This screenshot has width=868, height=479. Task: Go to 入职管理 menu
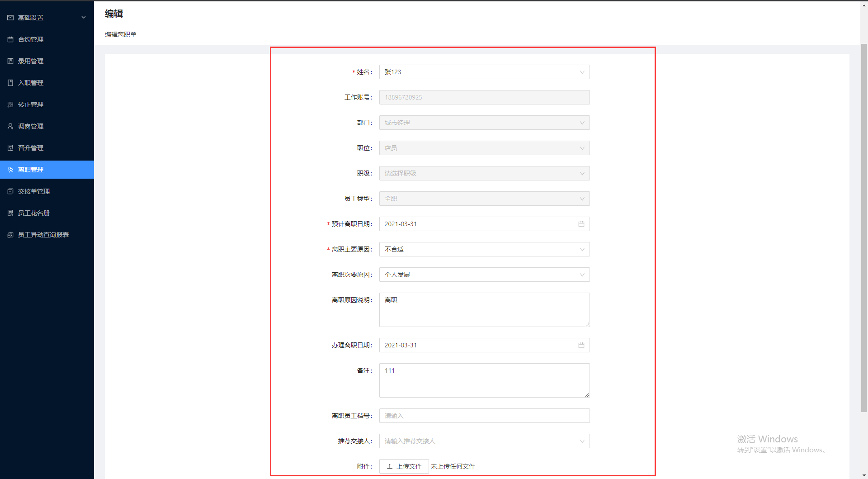point(47,83)
